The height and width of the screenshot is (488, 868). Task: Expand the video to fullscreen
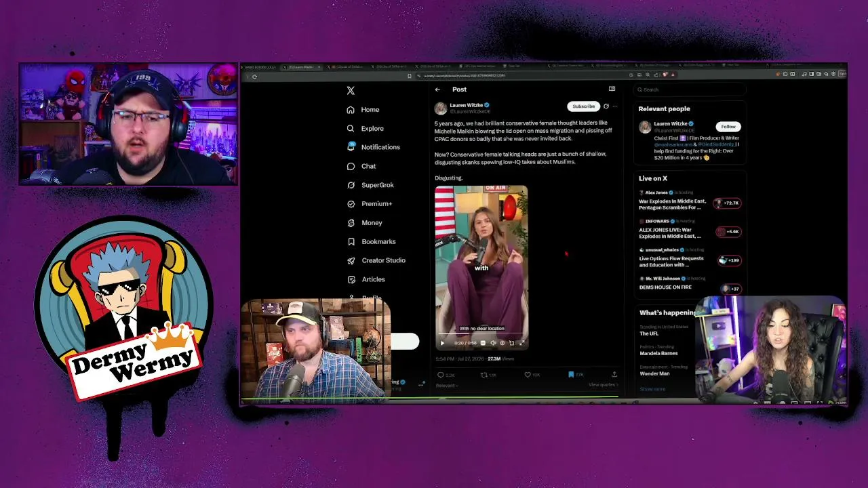521,343
